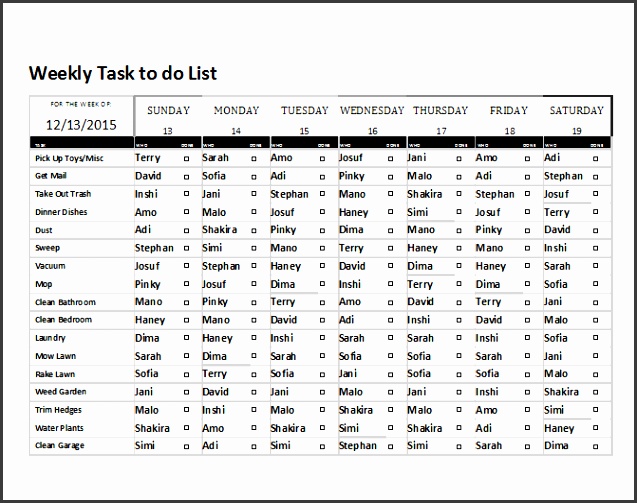
Task: Select day number 19 under Saturday
Action: tap(577, 131)
